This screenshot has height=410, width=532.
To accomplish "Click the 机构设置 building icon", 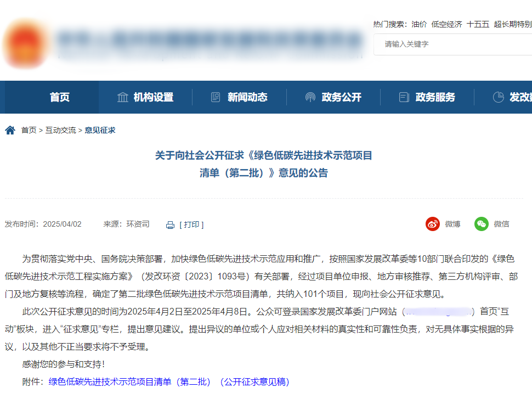I will (123, 97).
